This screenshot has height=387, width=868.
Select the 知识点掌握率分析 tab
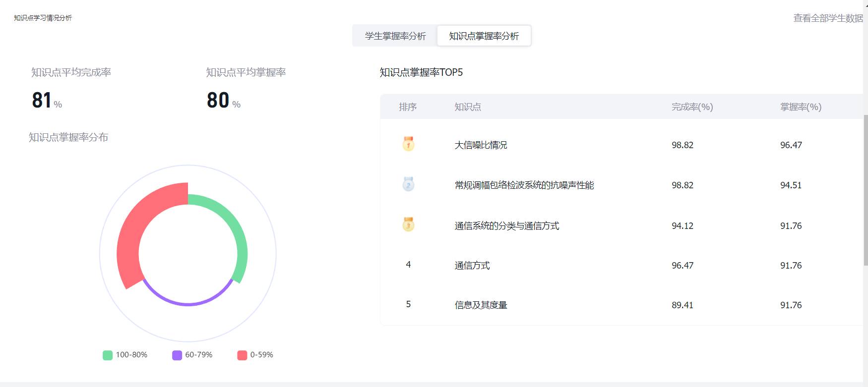pos(484,36)
